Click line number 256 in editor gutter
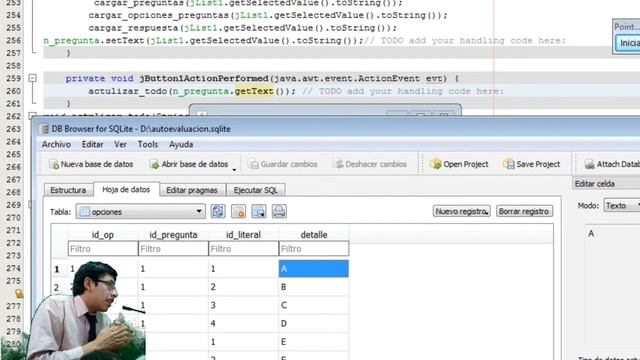 (13, 40)
